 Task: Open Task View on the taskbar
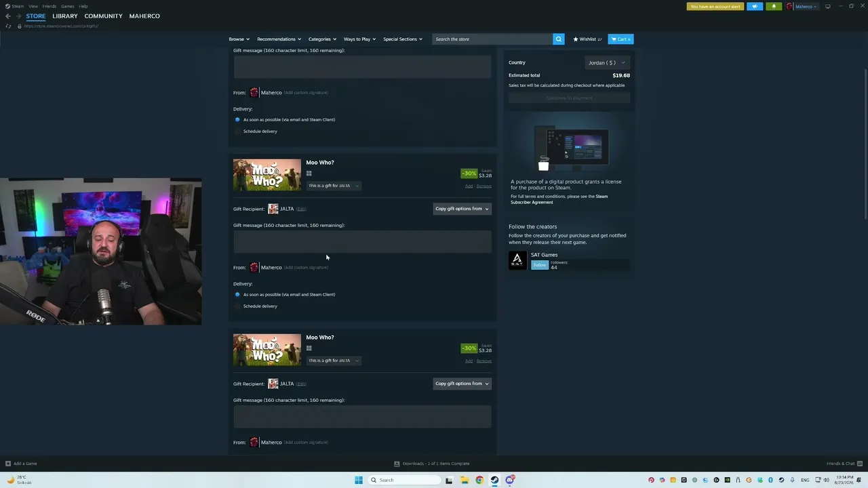tap(449, 480)
